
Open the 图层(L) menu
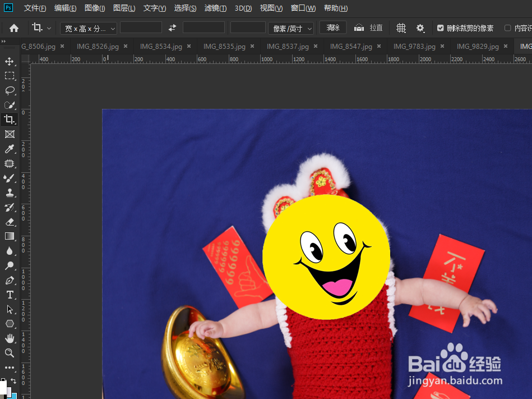(x=124, y=8)
